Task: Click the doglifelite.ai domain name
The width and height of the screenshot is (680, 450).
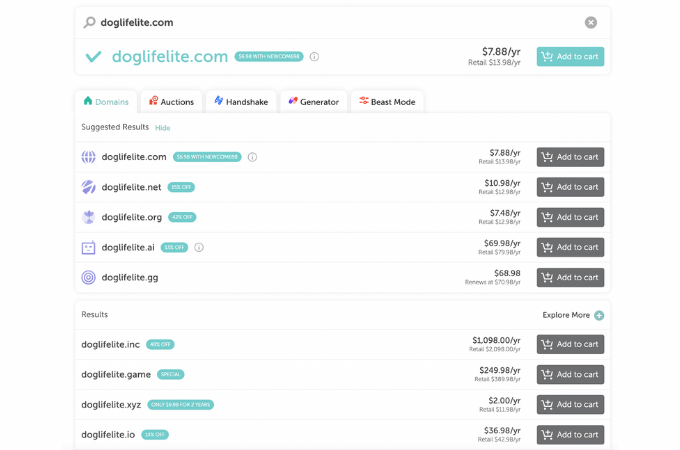Action: pyautogui.click(x=128, y=248)
